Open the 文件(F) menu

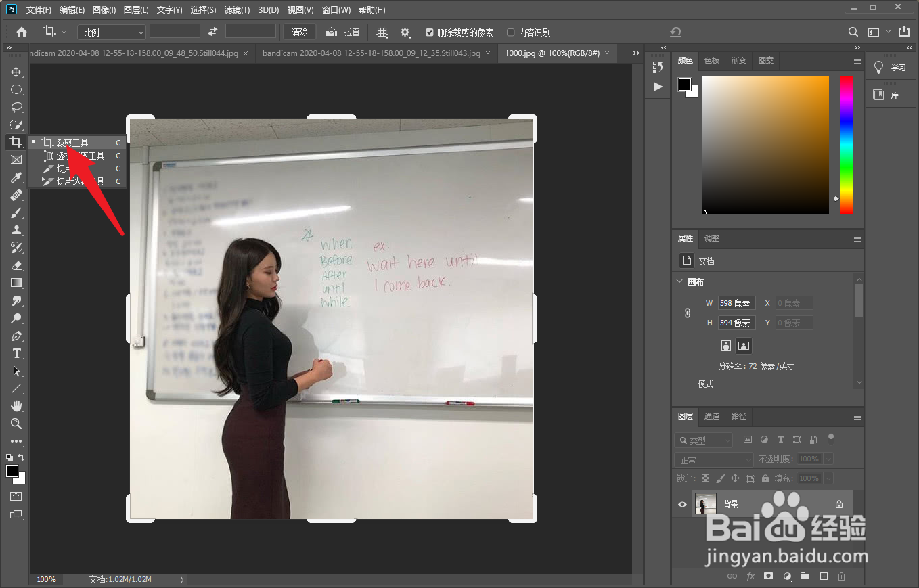(x=39, y=9)
